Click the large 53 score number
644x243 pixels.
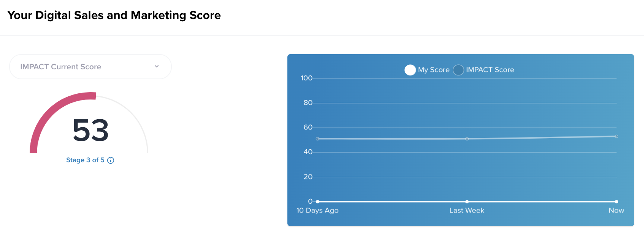tap(91, 130)
